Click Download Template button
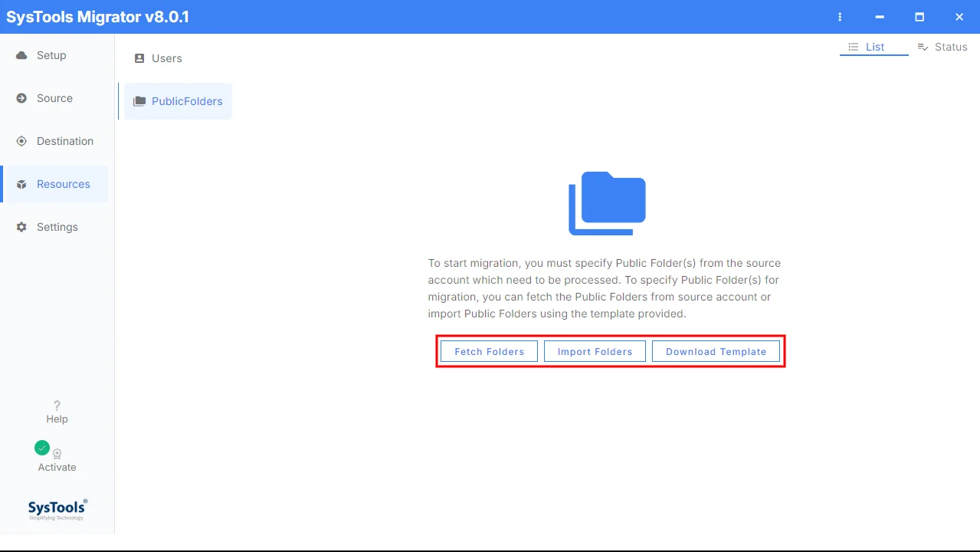This screenshot has width=980, height=552. [716, 351]
